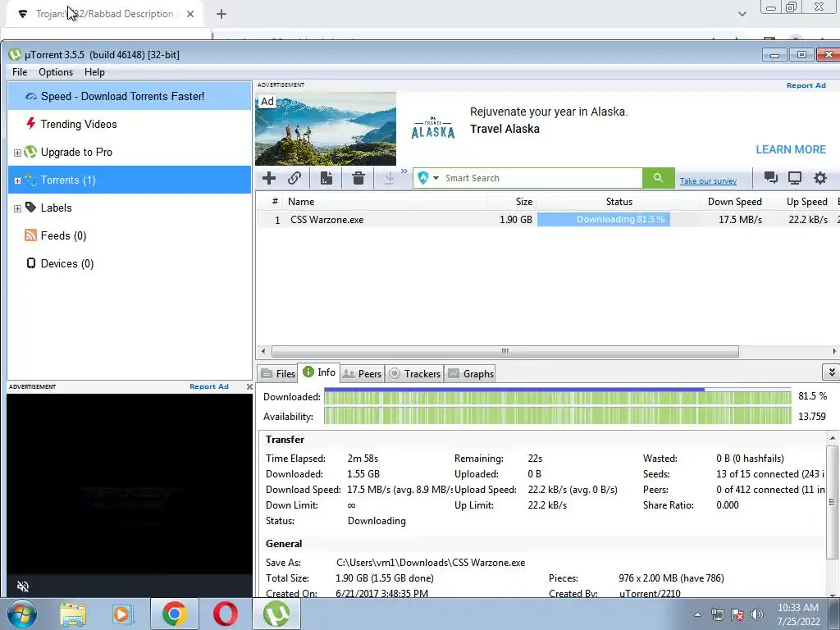The height and width of the screenshot is (630, 840).
Task: Click the Availability pieces bar
Action: [557, 416]
